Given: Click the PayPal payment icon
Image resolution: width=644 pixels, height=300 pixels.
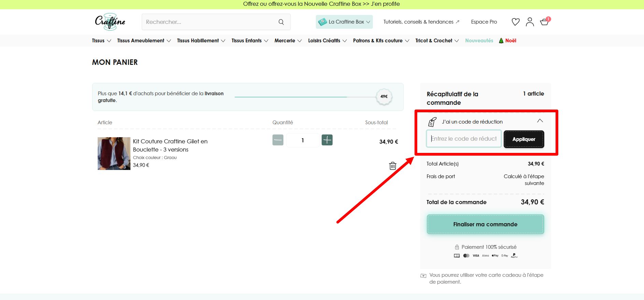Looking at the screenshot, I should pos(514,256).
